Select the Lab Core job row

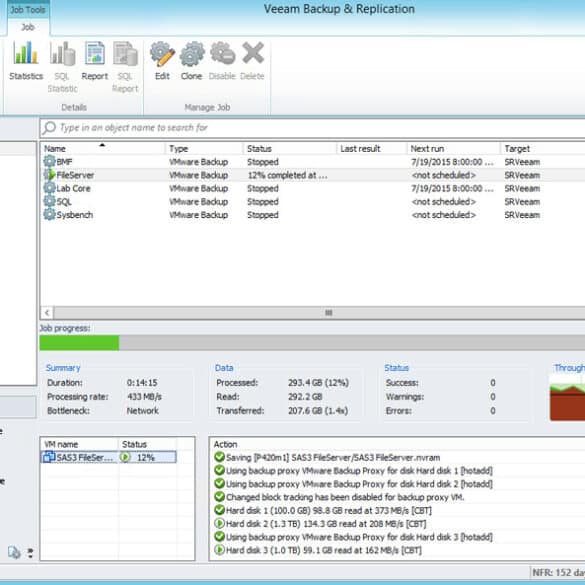313,188
